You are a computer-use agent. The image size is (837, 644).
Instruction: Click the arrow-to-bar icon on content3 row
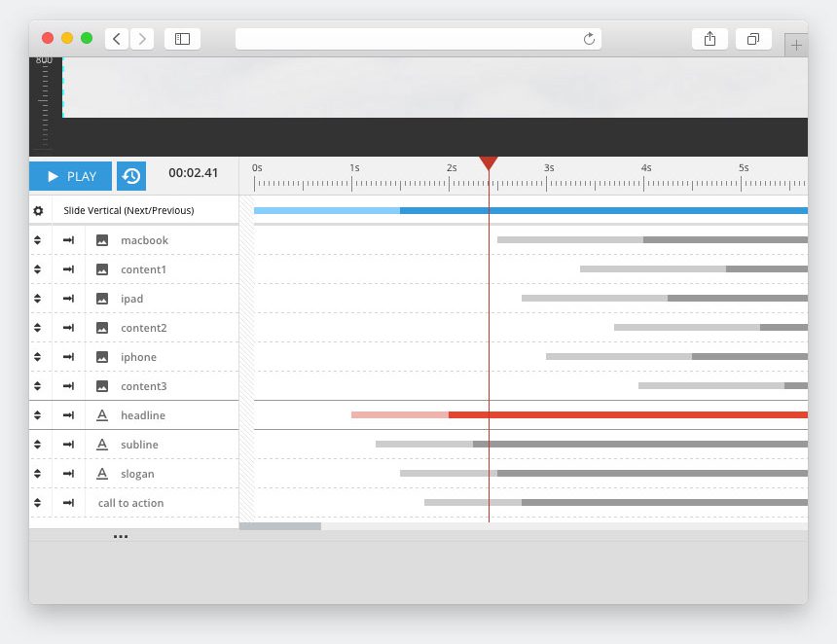pos(68,386)
